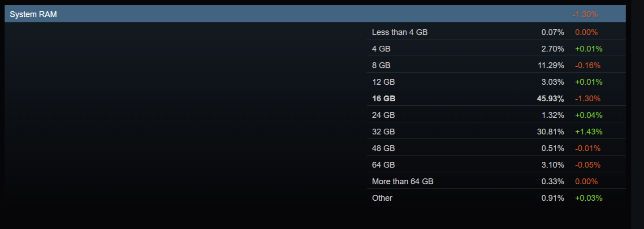The height and width of the screenshot is (229, 644).
Task: Click the -1.30% change in header
Action: tap(585, 14)
